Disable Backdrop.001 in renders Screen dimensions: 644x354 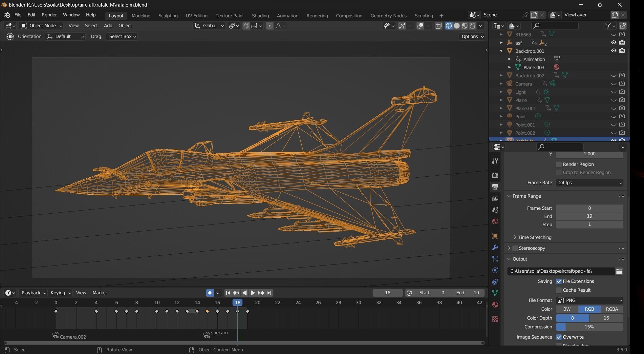[622, 51]
